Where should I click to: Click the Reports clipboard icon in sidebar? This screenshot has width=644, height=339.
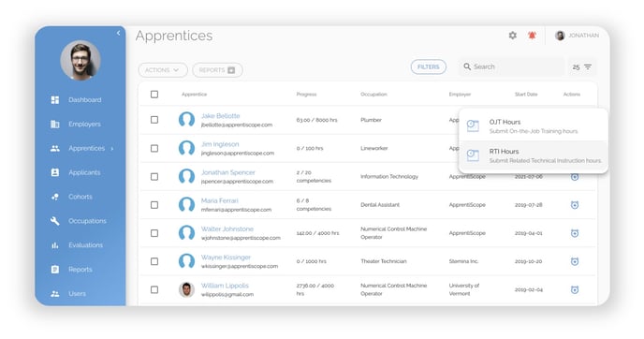point(55,270)
